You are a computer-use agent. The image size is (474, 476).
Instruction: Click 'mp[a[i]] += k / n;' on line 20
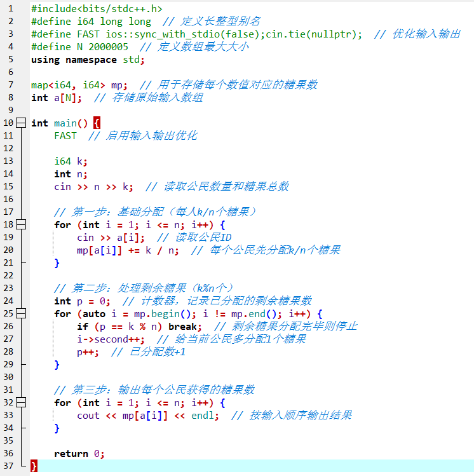[128, 250]
